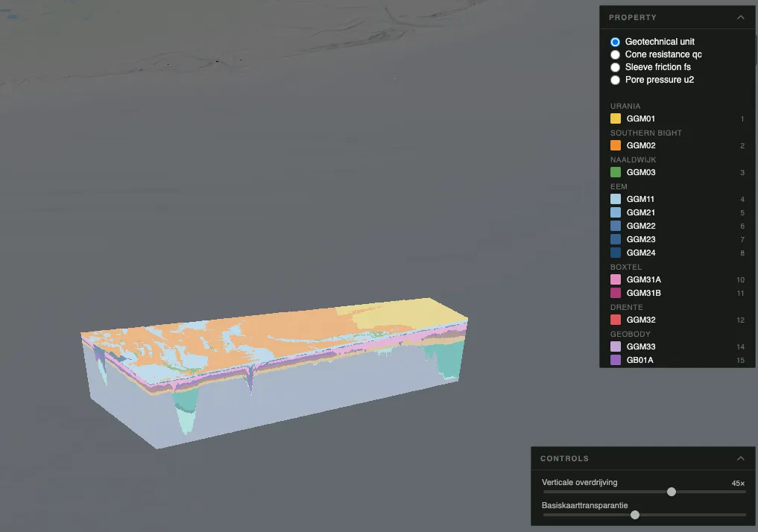Click the URANIA group heading
758x532 pixels.
(625, 106)
